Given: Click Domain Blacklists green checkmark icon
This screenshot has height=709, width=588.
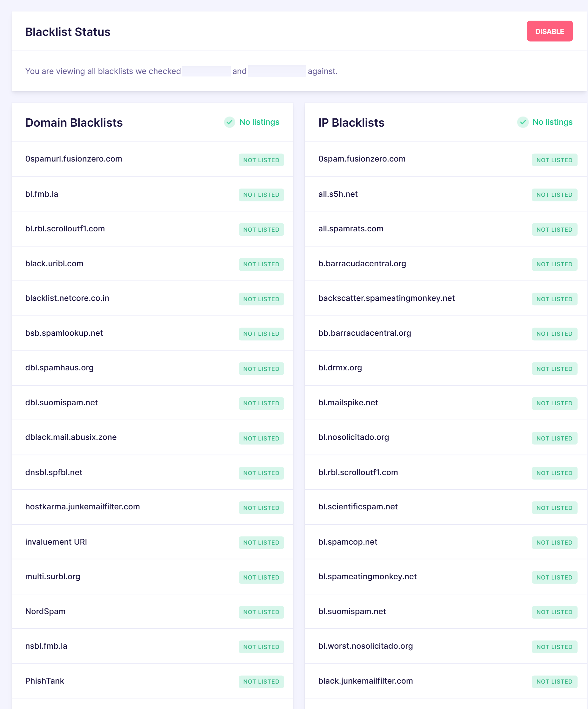Looking at the screenshot, I should click(x=229, y=122).
